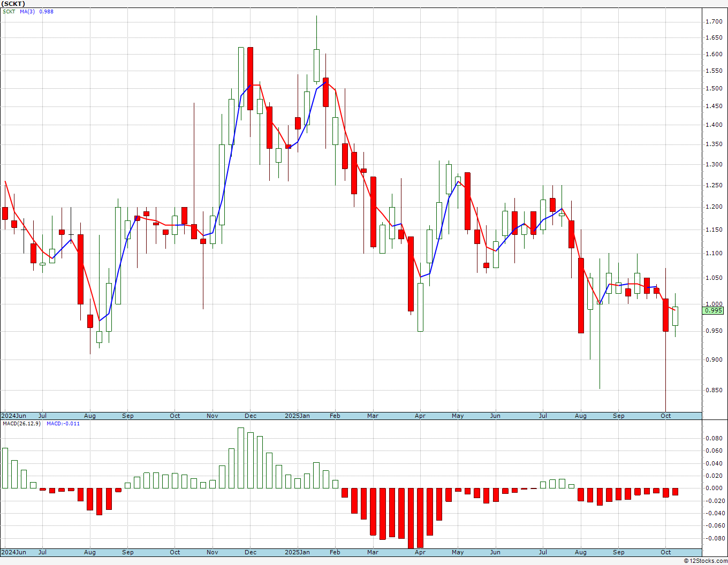Select Mar on the price chart time axis
The height and width of the screenshot is (565, 728).
click(373, 416)
